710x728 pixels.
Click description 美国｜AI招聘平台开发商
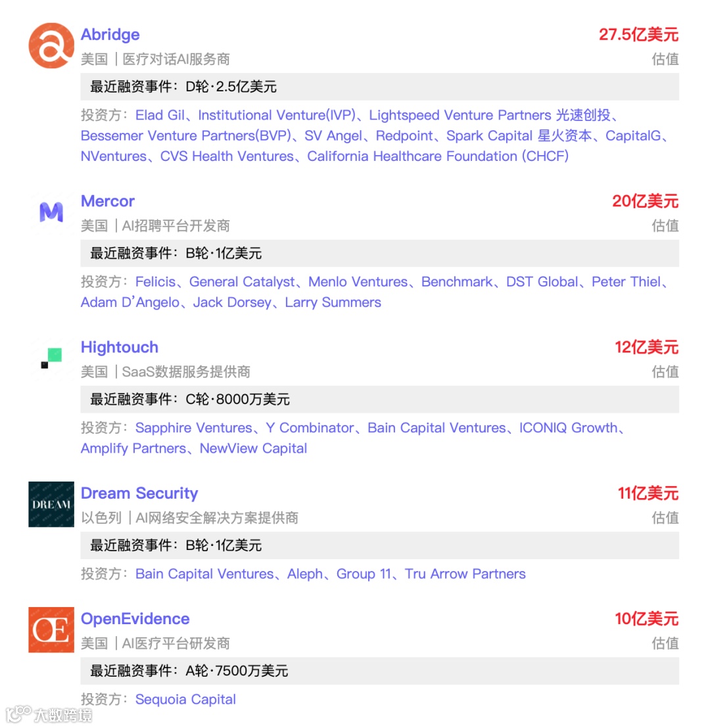pos(155,226)
